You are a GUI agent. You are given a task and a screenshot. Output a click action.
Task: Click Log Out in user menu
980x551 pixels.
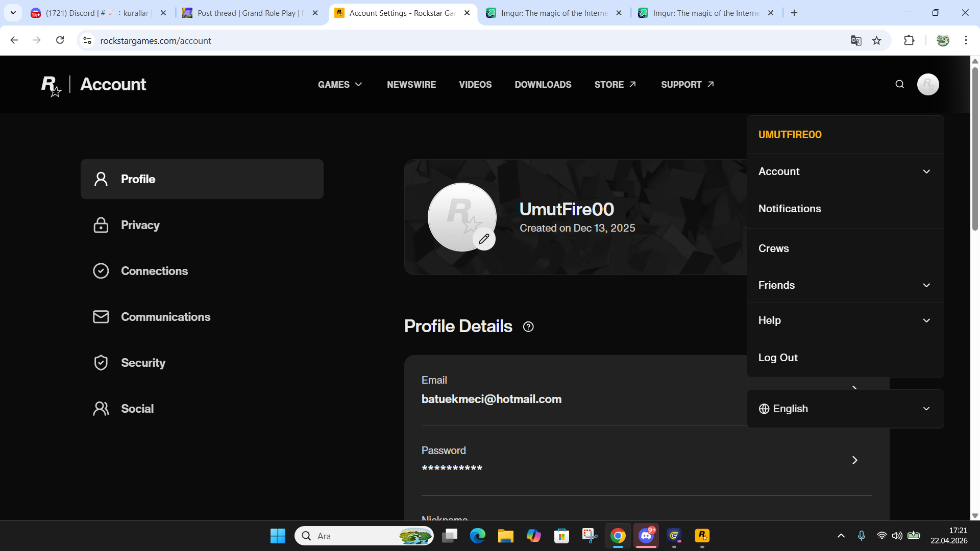point(845,358)
